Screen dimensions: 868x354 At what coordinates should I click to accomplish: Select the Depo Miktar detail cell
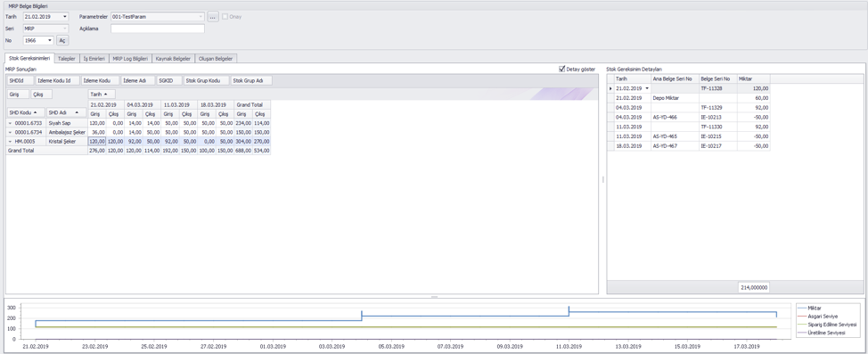[x=675, y=97]
